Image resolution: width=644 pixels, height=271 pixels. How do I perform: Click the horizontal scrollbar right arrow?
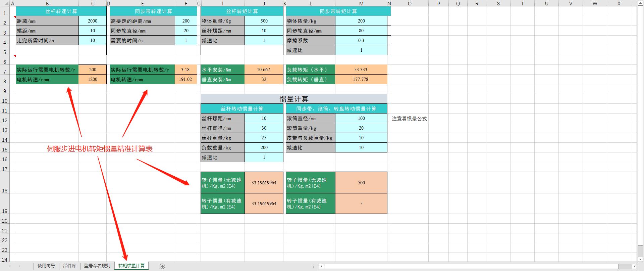(634, 267)
